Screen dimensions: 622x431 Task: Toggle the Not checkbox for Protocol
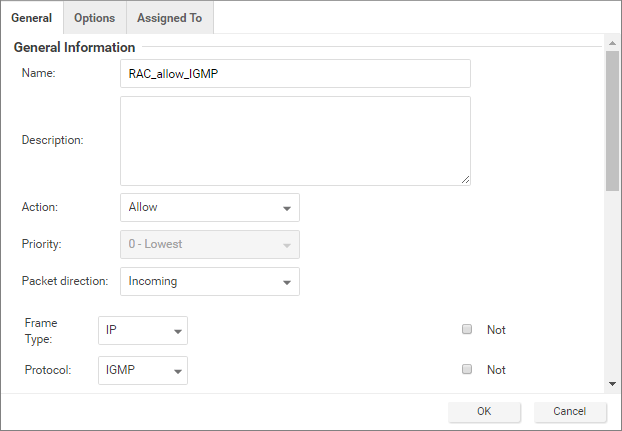467,370
